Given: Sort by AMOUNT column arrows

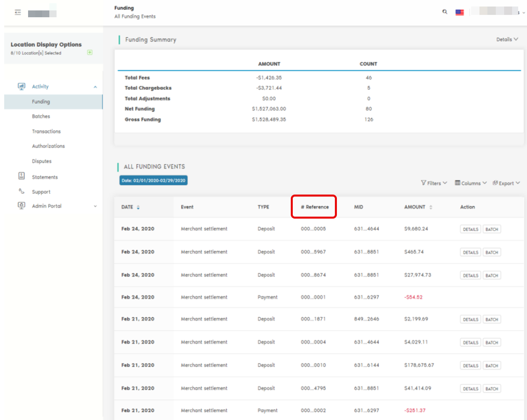Looking at the screenshot, I should tap(431, 207).
